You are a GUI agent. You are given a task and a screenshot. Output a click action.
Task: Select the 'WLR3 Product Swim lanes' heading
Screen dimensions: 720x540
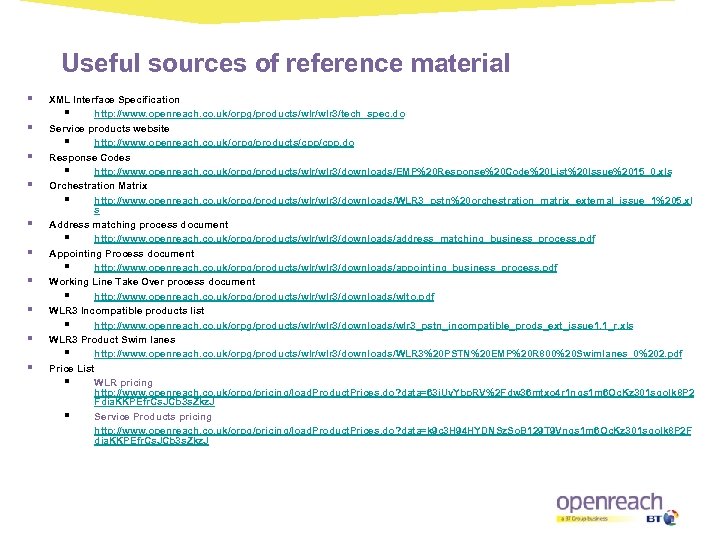[x=112, y=339]
